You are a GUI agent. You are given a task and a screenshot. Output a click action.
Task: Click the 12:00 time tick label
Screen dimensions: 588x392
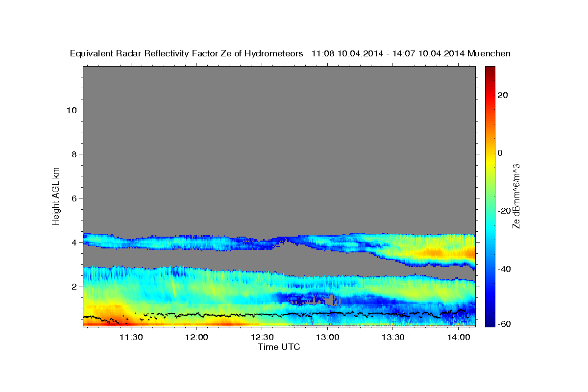197,338
